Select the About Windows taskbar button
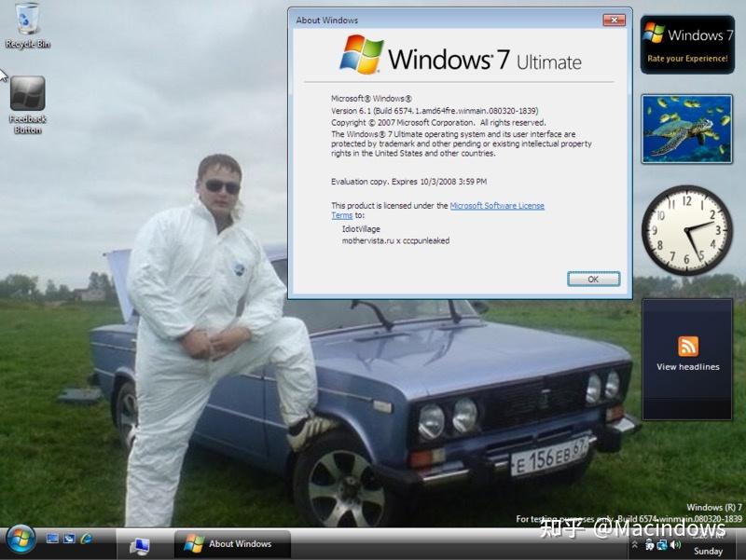The width and height of the screenshot is (746, 560). click(x=231, y=543)
